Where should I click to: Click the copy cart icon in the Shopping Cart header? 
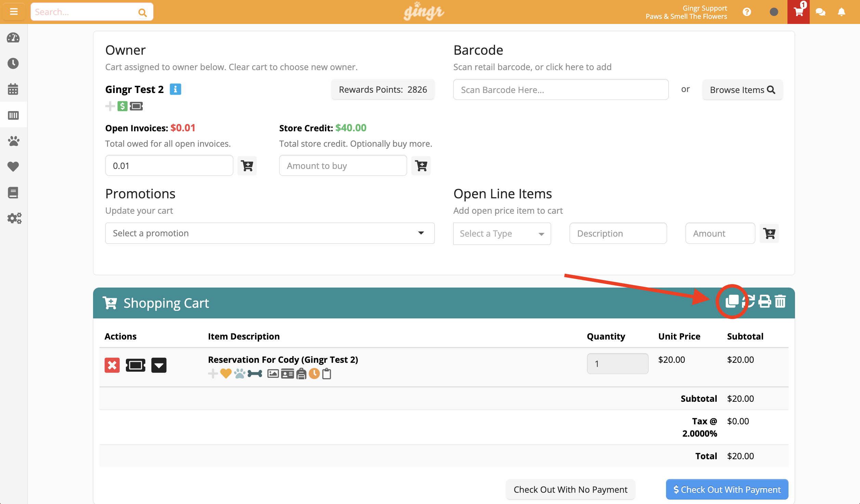(x=732, y=301)
